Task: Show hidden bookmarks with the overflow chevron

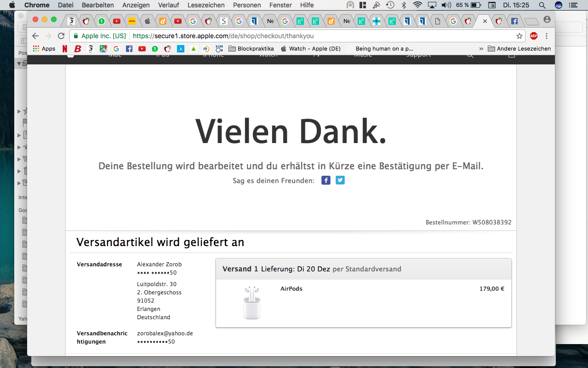Action: pyautogui.click(x=481, y=48)
